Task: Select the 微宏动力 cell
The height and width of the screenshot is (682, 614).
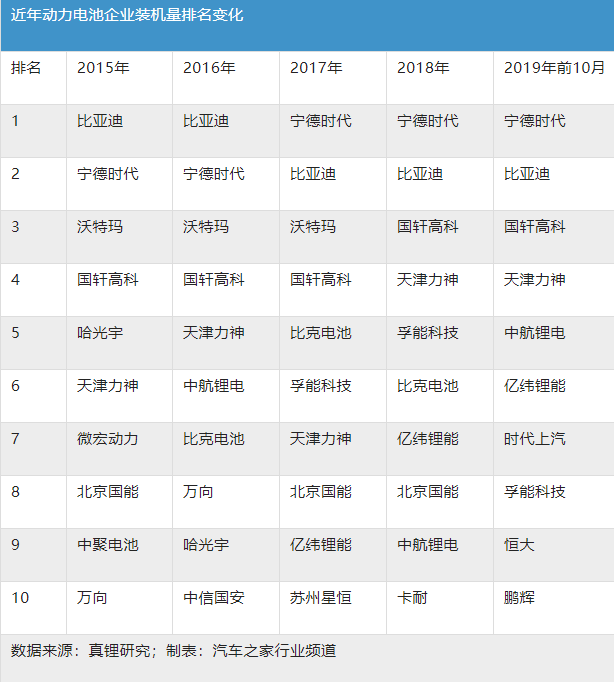Action: [108, 439]
